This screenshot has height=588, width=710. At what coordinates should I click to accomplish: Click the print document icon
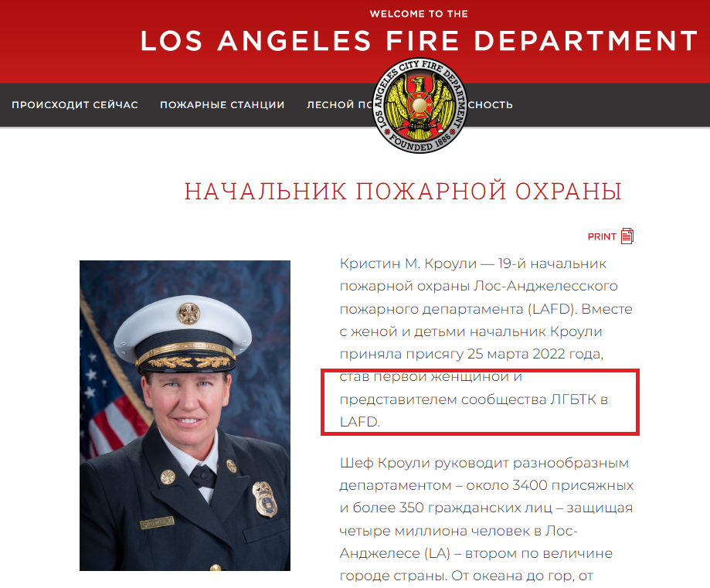627,236
